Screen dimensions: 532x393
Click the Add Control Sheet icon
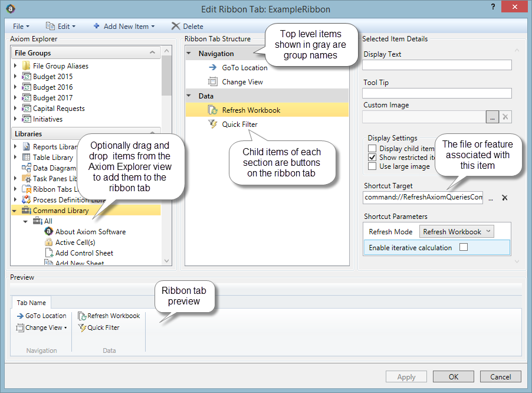pyautogui.click(x=49, y=253)
